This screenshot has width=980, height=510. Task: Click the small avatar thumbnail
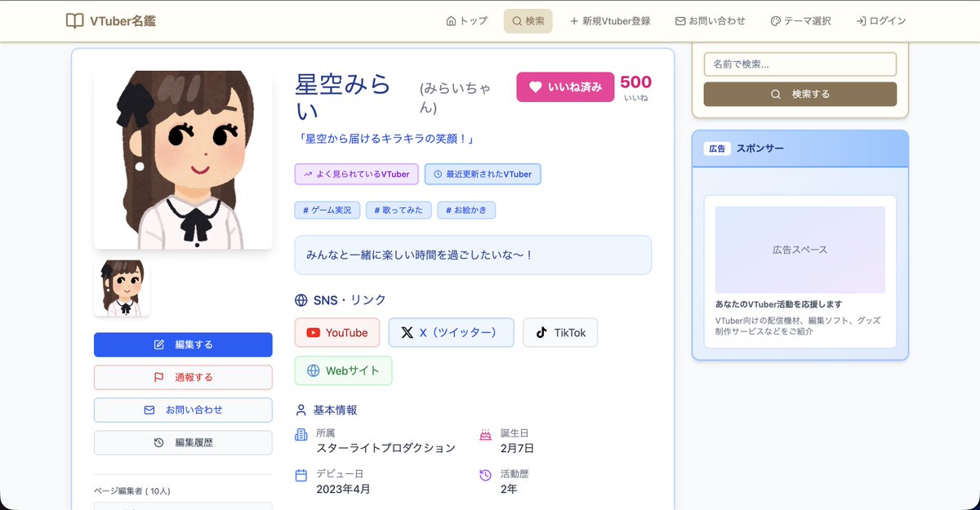click(x=122, y=288)
